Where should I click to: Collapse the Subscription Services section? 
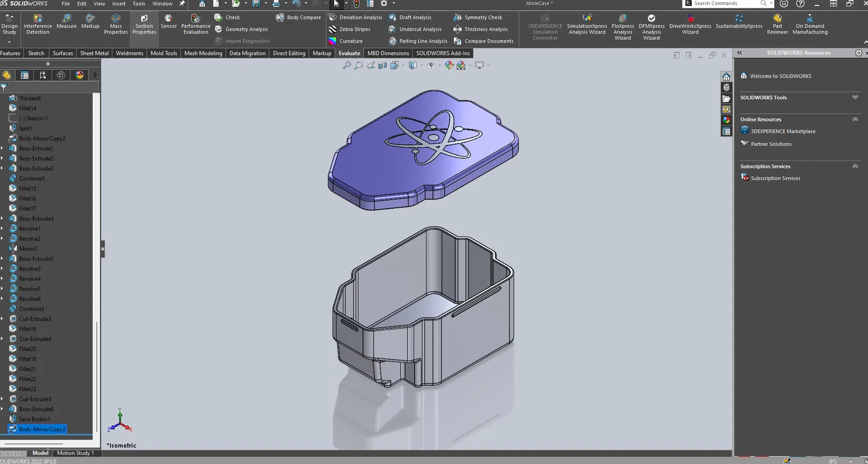click(855, 166)
